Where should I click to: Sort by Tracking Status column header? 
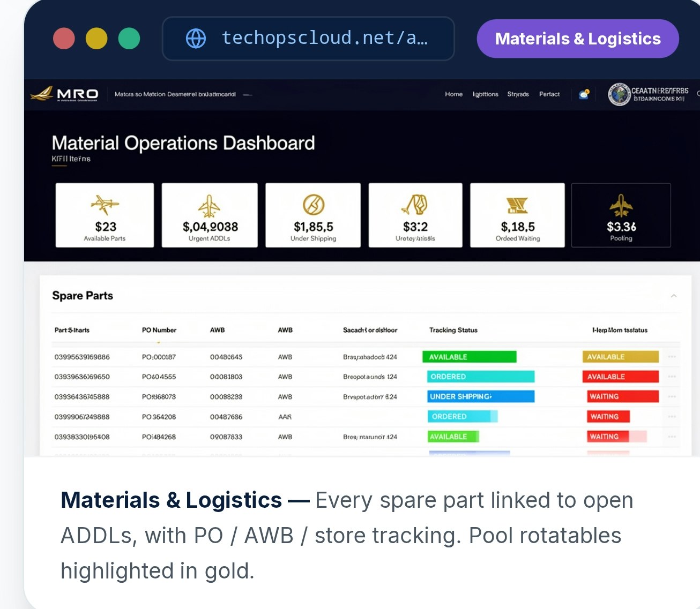(453, 330)
